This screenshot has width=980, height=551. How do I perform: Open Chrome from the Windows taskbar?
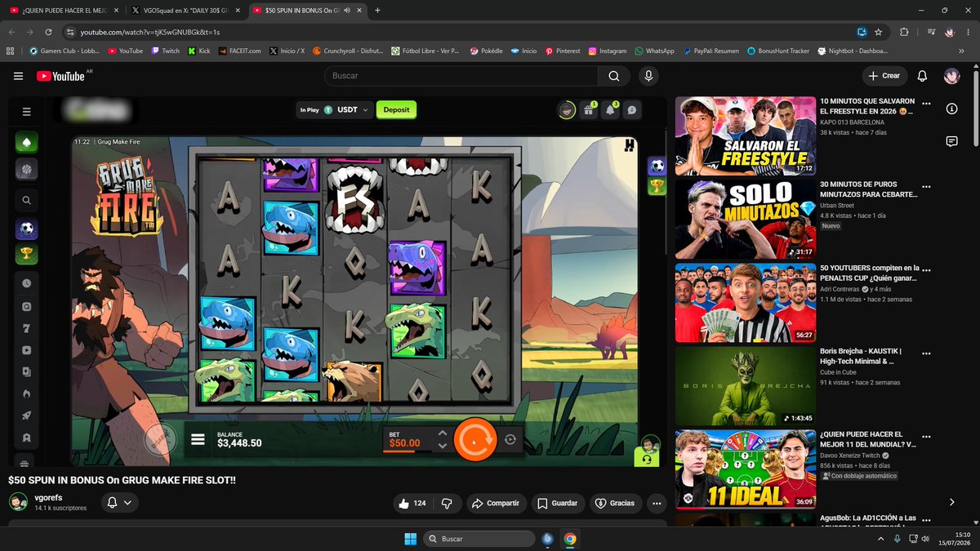click(x=570, y=539)
